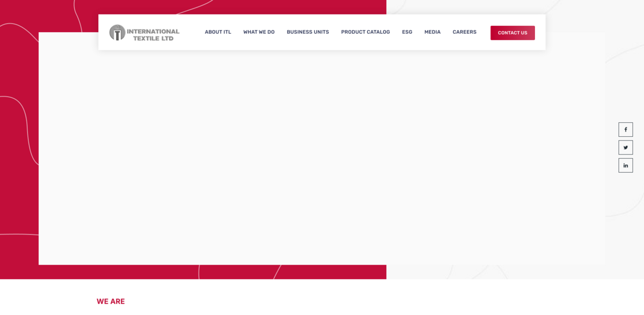This screenshot has height=315, width=644.
Task: Expand the Business Units menu item
Action: point(308,32)
